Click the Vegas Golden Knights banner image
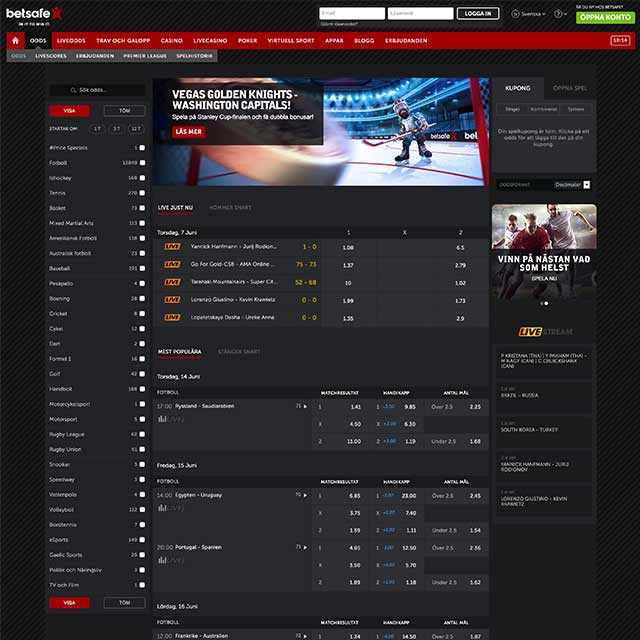The width and height of the screenshot is (640, 640). click(x=321, y=132)
